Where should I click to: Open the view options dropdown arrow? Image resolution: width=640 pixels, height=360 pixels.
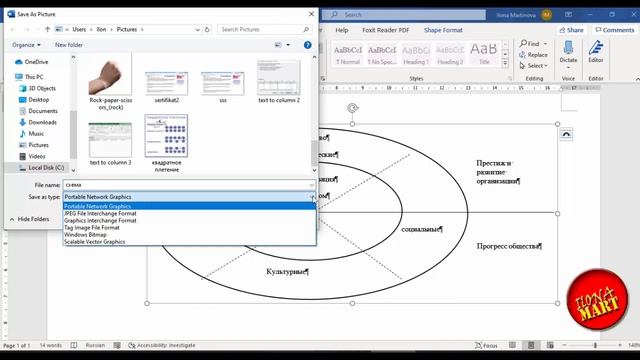(x=288, y=45)
